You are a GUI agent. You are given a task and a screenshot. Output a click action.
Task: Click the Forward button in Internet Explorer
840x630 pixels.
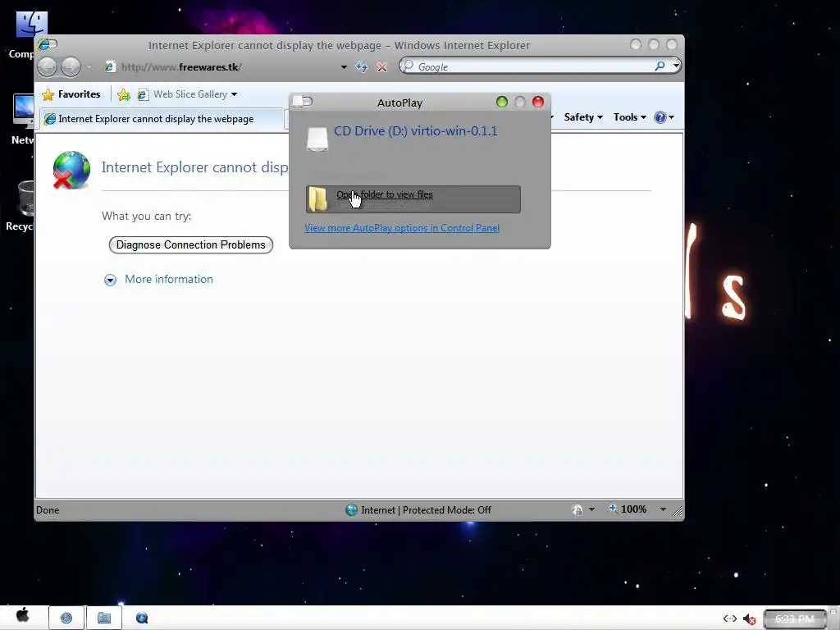click(x=71, y=67)
